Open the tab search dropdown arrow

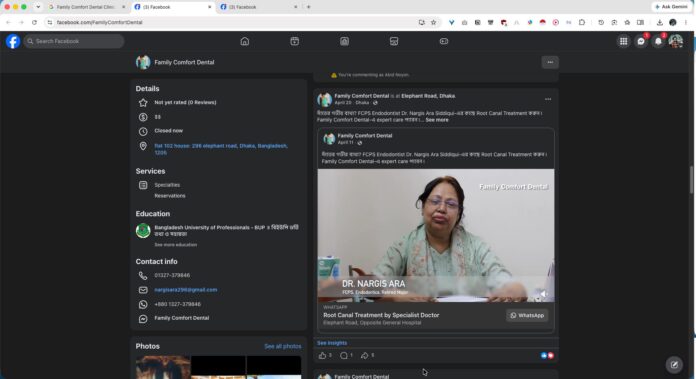tap(38, 7)
